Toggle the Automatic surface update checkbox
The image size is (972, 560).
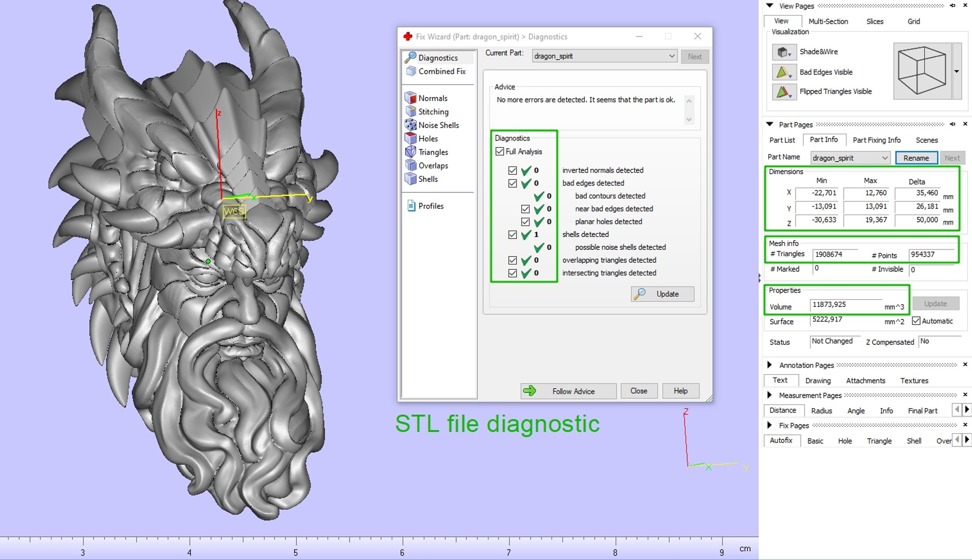pos(917,321)
